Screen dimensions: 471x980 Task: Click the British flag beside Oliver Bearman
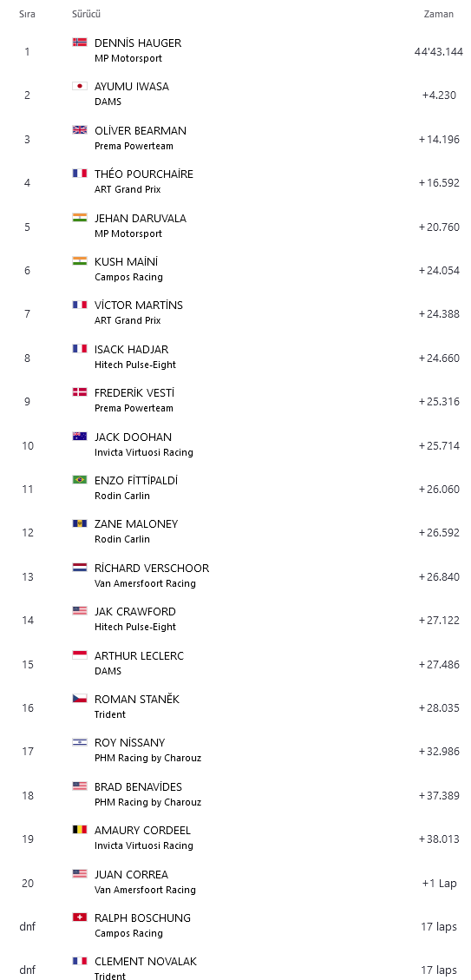[x=79, y=130]
